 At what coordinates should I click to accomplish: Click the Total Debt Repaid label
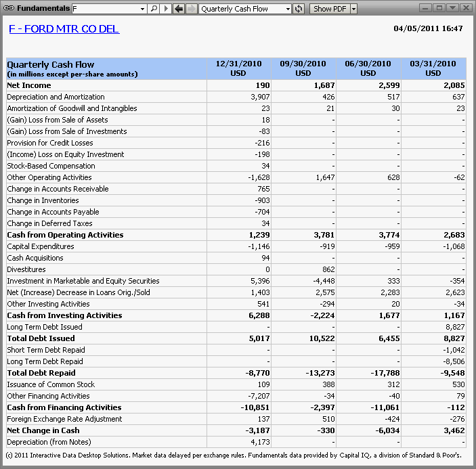pyautogui.click(x=41, y=373)
